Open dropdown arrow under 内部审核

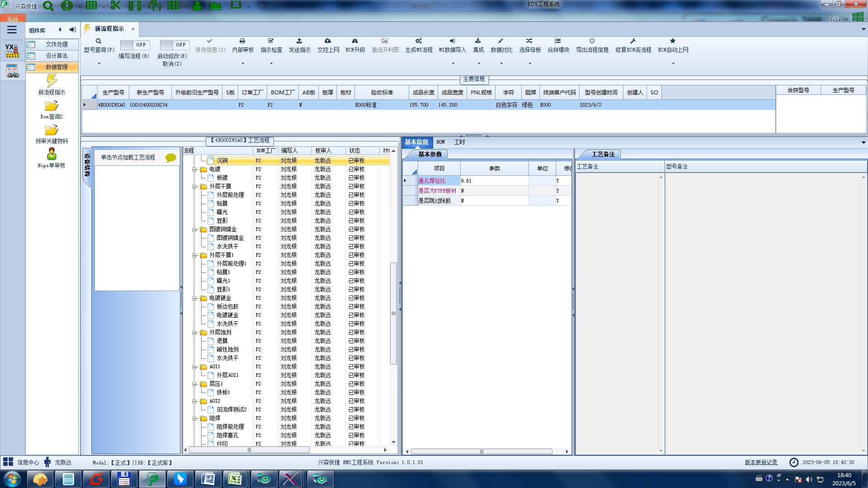(x=243, y=64)
